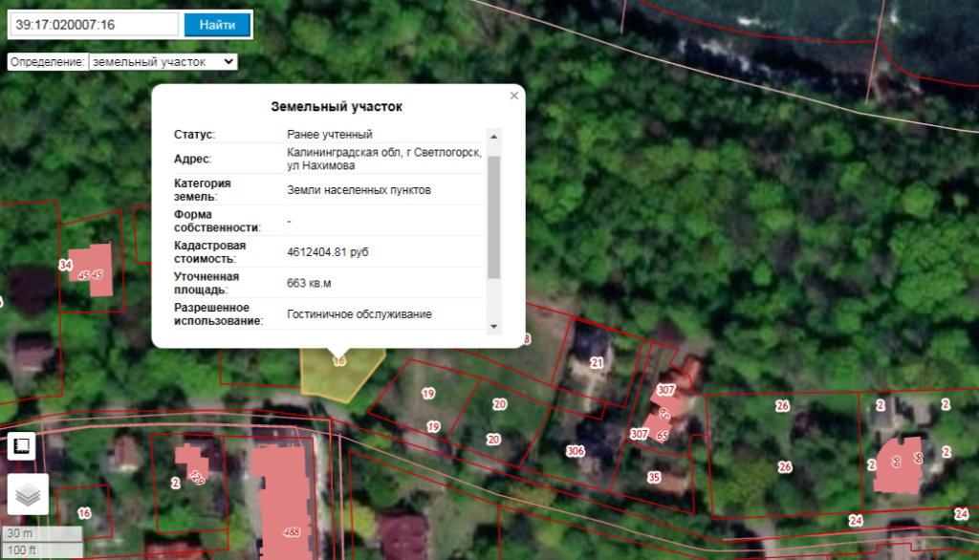Screen dimensions: 979x560
Task: Open the Определение object type dropdown
Action: (162, 61)
